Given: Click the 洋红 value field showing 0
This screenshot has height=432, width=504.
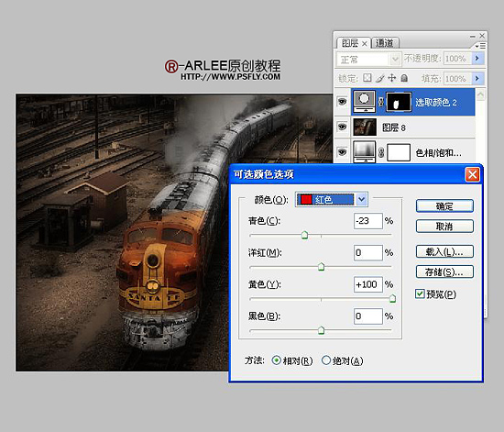Looking at the screenshot, I should (x=368, y=252).
